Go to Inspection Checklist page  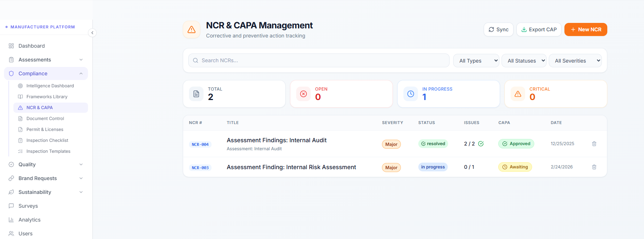(47, 140)
